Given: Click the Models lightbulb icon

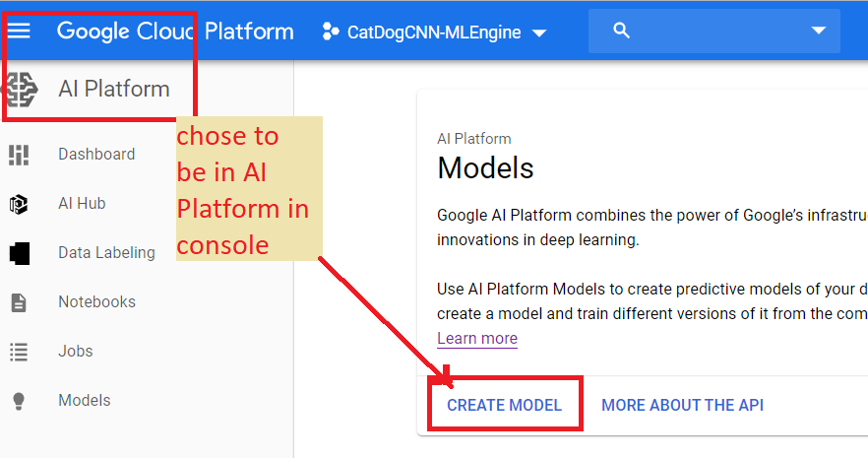Looking at the screenshot, I should (19, 401).
